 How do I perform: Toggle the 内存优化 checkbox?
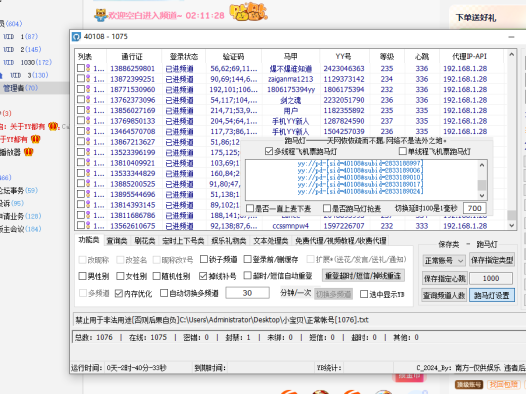118,293
